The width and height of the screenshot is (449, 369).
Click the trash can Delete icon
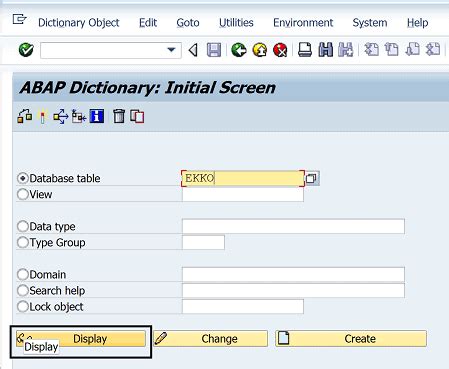[x=119, y=117]
